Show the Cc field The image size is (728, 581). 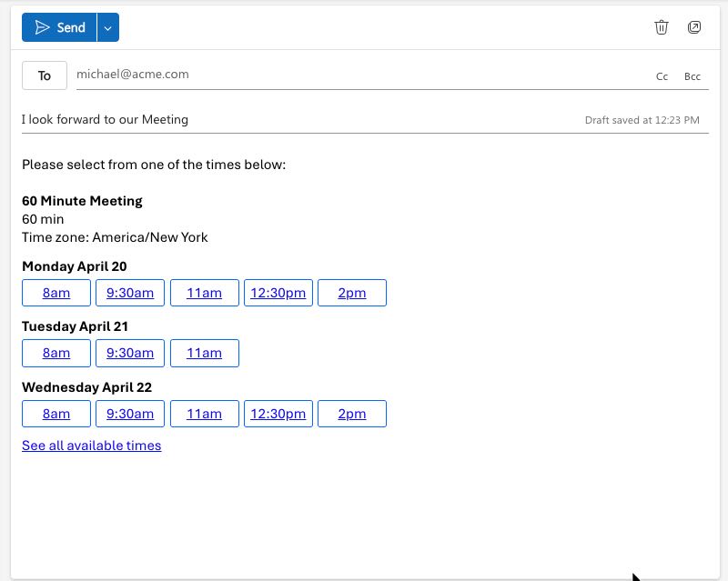(662, 76)
